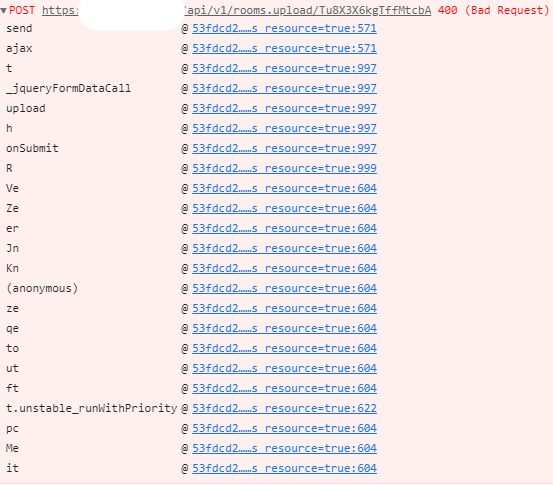553x490 pixels.
Task: Open source link beside the (anonymous) frame
Action: (x=284, y=288)
